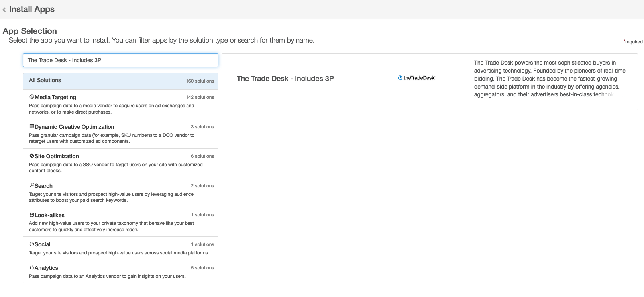644x297 pixels.
Task: Click the 5 solutions count
Action: (x=202, y=268)
